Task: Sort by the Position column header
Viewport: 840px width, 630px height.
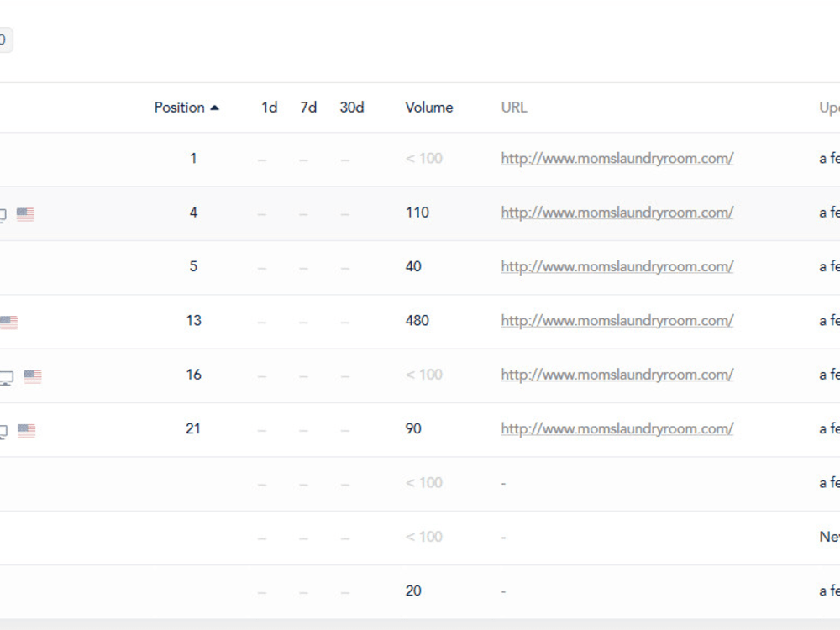Action: coord(179,108)
